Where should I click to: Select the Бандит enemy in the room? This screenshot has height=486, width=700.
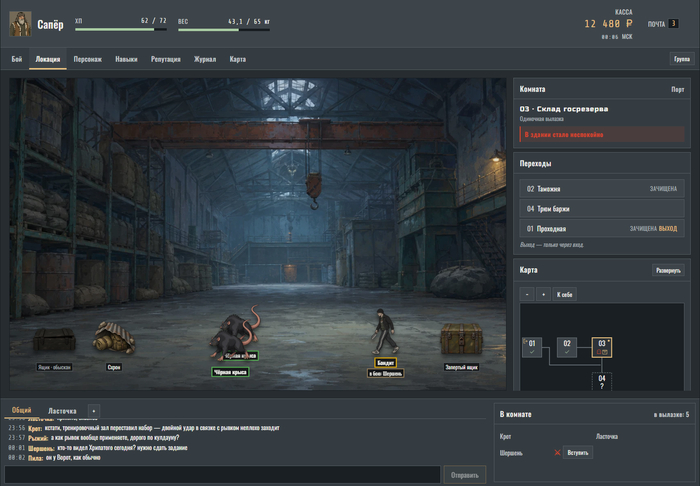(x=385, y=331)
